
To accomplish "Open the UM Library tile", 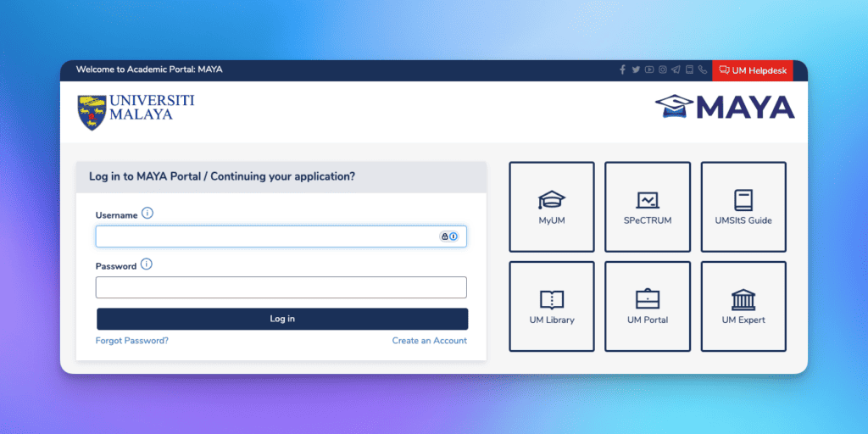I will [552, 306].
